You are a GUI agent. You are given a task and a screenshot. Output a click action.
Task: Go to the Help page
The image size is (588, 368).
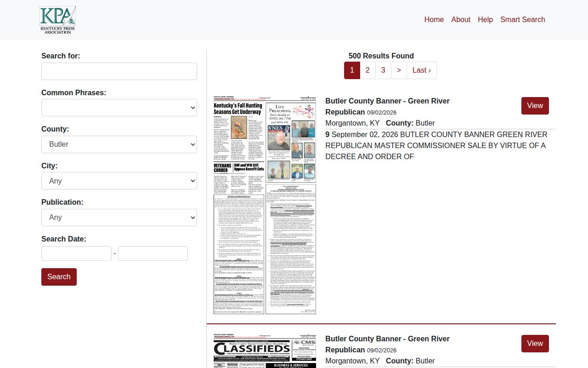point(485,19)
